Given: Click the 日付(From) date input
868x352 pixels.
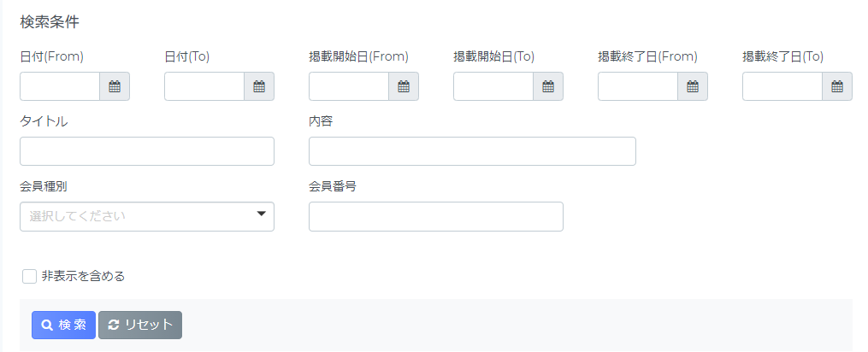Looking at the screenshot, I should pos(60,86).
